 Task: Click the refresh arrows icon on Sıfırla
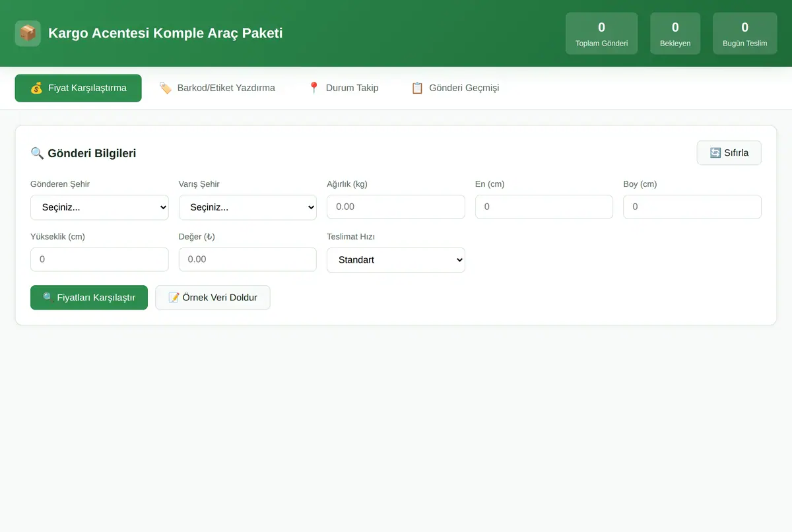pos(715,152)
